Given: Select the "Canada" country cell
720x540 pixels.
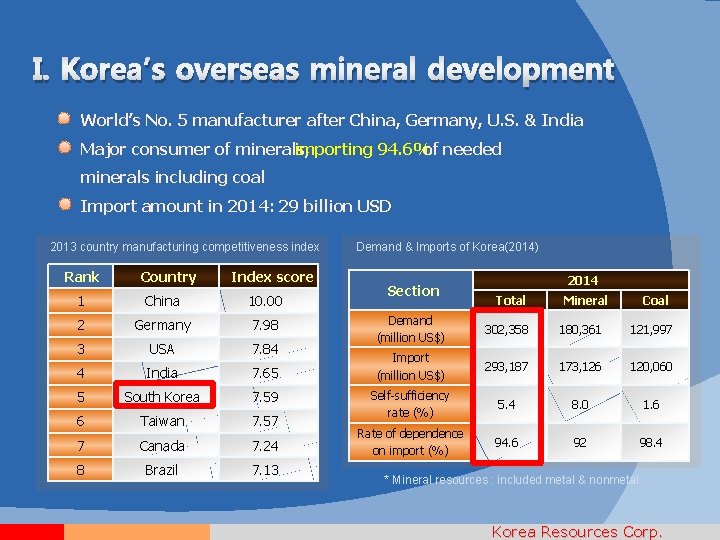Looking at the screenshot, I should coord(166,445).
